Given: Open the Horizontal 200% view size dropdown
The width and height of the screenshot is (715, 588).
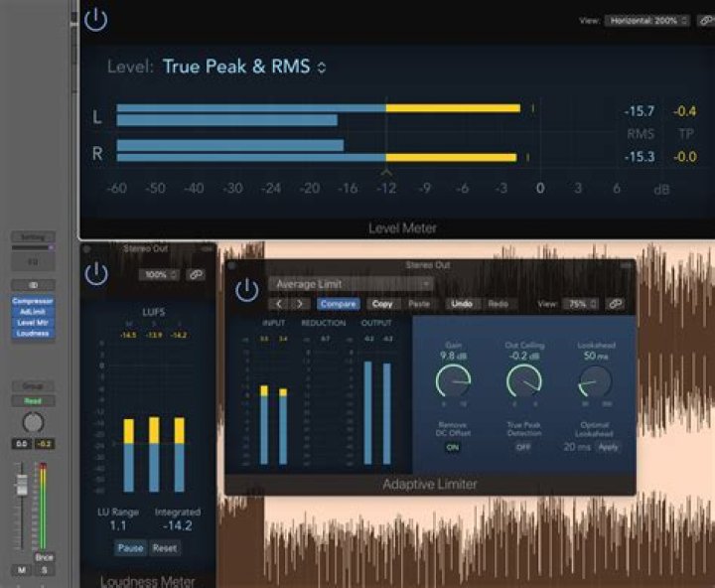Looking at the screenshot, I should [x=647, y=21].
